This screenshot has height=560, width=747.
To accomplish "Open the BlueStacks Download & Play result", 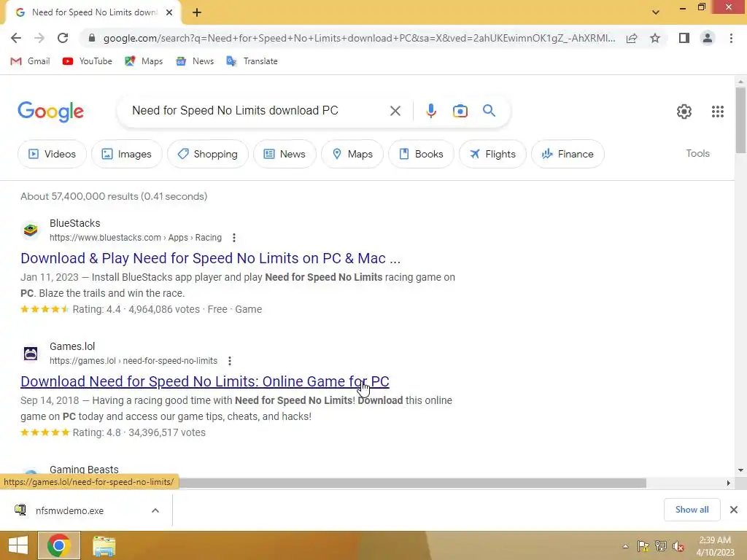I will [211, 258].
